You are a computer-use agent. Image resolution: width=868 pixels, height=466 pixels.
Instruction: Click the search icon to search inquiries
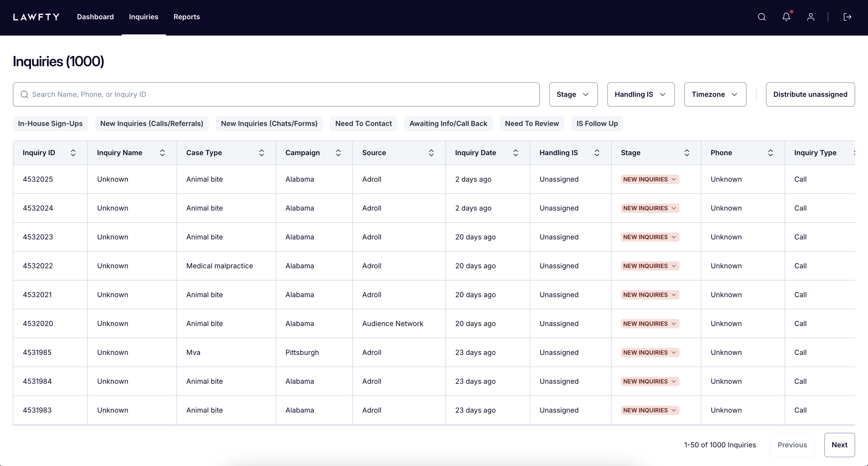click(762, 17)
